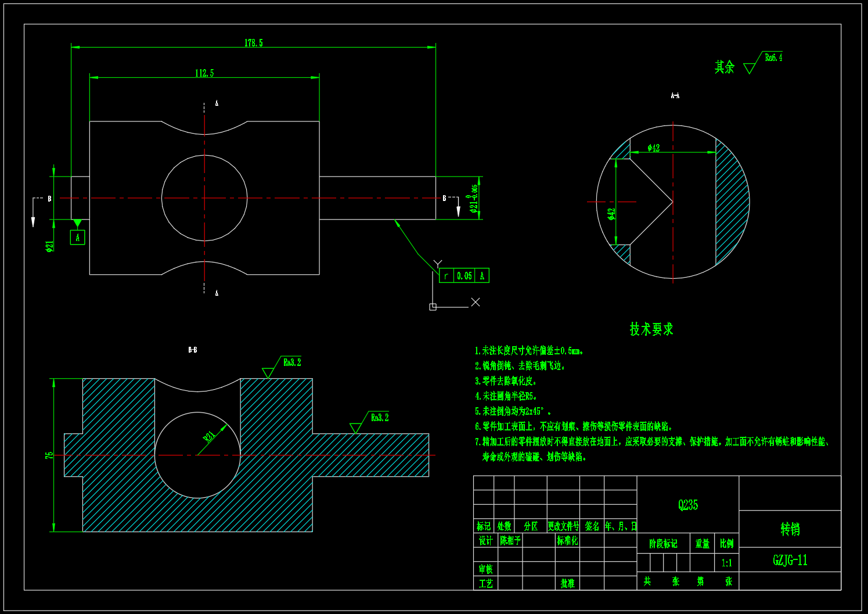Select Ra3.2 roughness above block top
Screen dimensions: 868x614
pyautogui.click(x=292, y=362)
